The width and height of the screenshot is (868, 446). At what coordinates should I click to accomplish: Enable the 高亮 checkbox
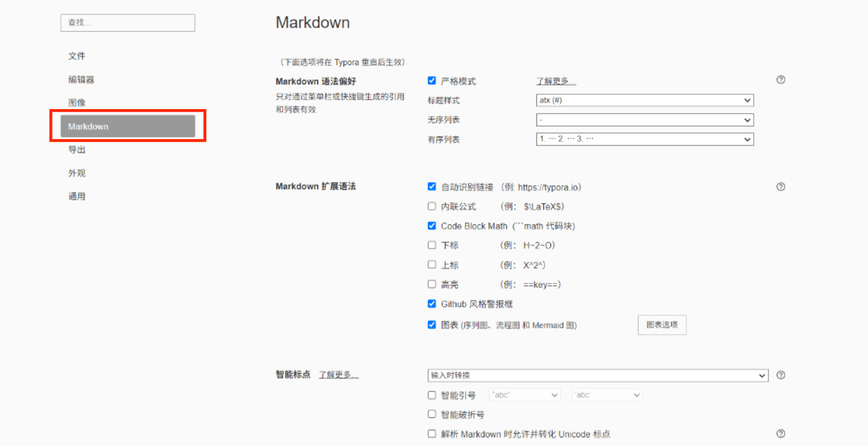tap(432, 284)
